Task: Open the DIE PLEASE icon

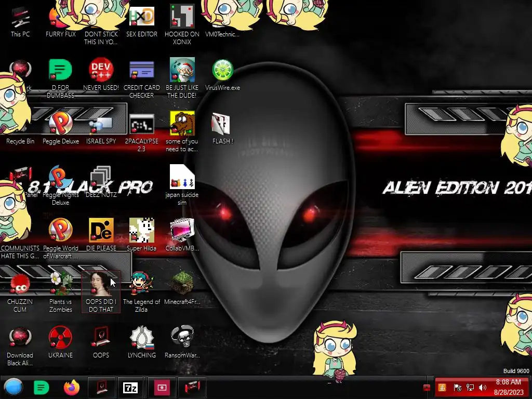Action: [x=101, y=235]
